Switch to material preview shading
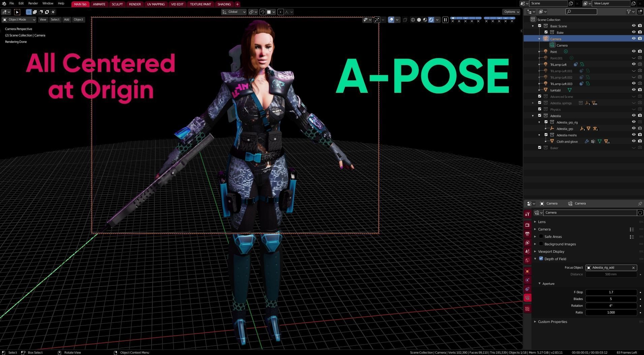The height and width of the screenshot is (355, 644). [425, 20]
